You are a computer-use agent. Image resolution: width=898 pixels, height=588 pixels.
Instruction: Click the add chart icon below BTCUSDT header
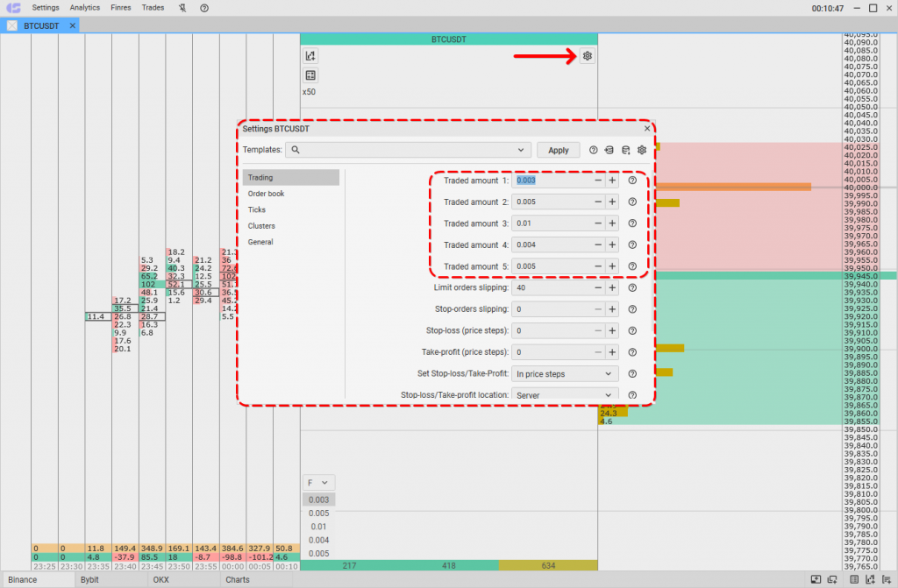pyautogui.click(x=310, y=56)
